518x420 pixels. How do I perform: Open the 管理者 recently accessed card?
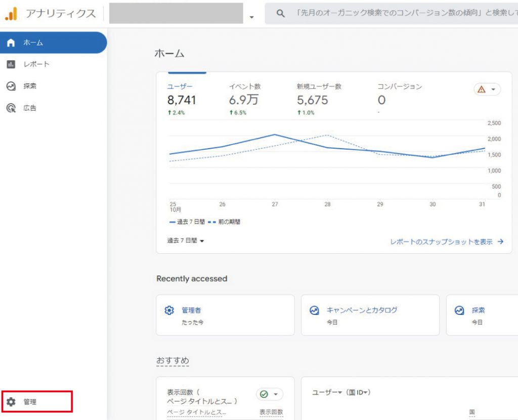pyautogui.click(x=225, y=315)
